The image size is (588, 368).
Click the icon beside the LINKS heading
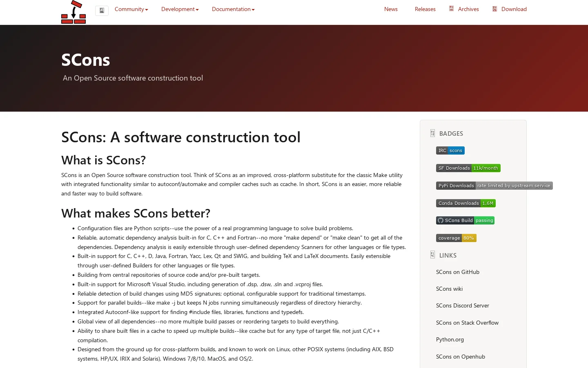click(x=432, y=255)
